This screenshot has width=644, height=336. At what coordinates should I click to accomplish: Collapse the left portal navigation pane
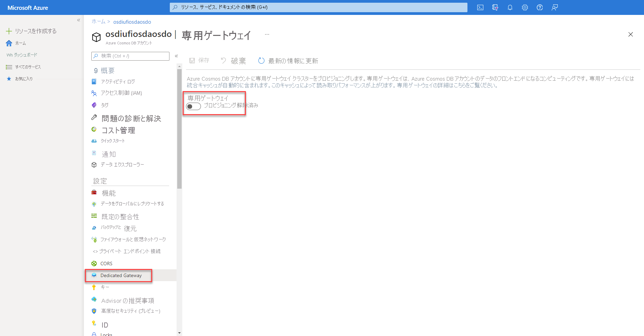click(x=78, y=20)
